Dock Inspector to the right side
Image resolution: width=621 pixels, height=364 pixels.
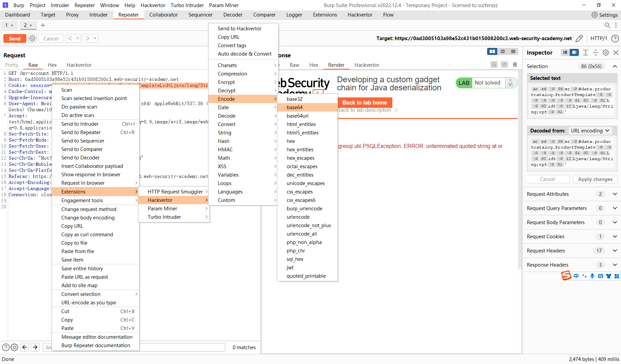coord(574,53)
